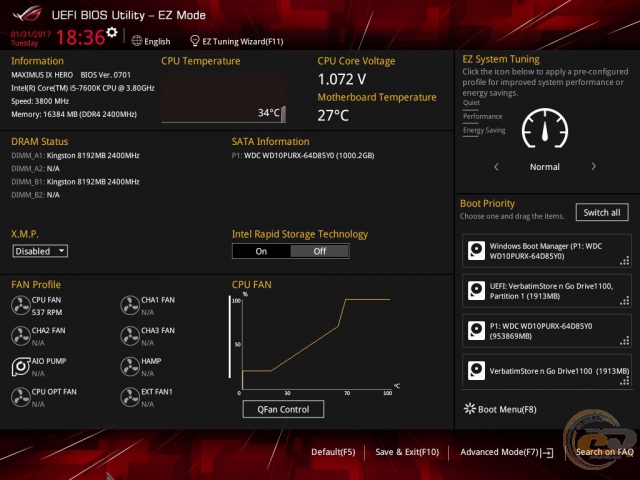The height and width of the screenshot is (480, 640).
Task: Click SATA P1: WDC WD10PURX-64D85Y0 entry
Action: coord(303,156)
